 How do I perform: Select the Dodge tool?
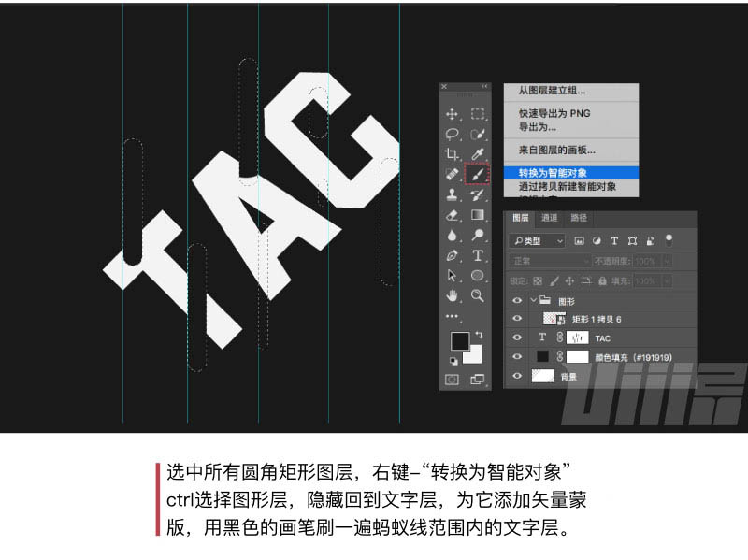478,235
